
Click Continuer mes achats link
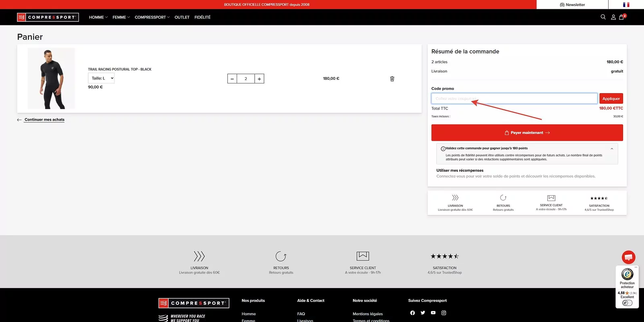(44, 120)
